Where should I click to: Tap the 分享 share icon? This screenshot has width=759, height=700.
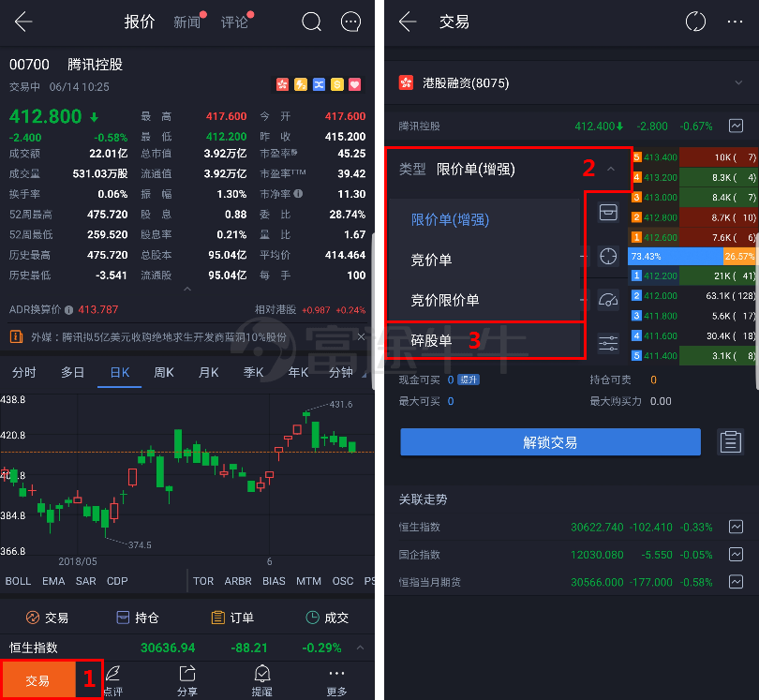click(187, 680)
